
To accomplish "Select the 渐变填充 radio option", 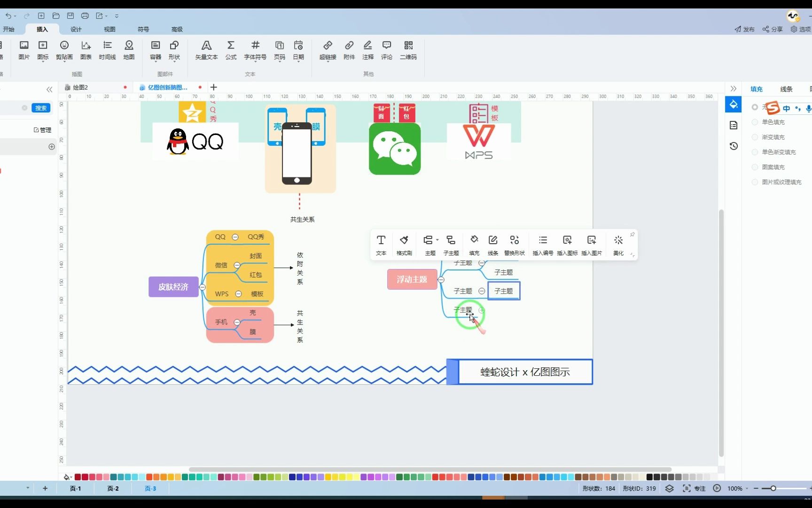I will pyautogui.click(x=755, y=137).
